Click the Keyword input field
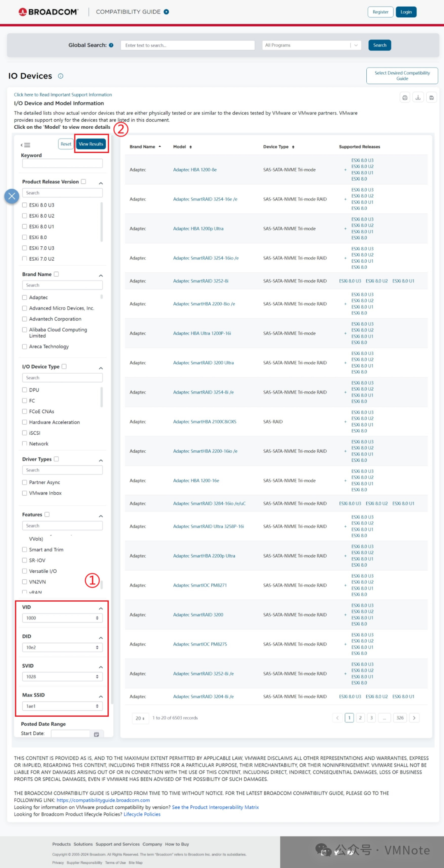444x868 pixels. (62, 163)
